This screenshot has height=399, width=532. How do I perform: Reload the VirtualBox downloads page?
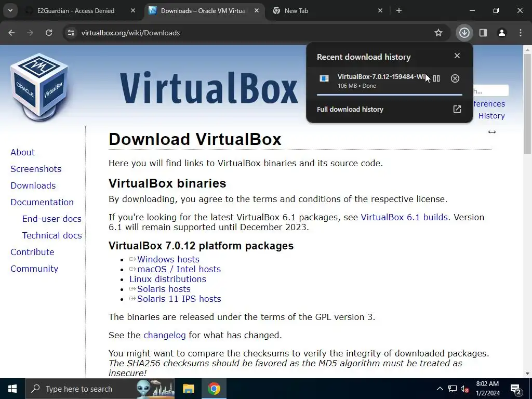[x=49, y=33]
